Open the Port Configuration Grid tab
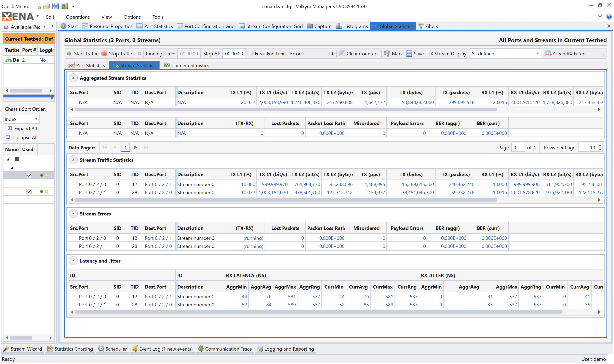 206,26
